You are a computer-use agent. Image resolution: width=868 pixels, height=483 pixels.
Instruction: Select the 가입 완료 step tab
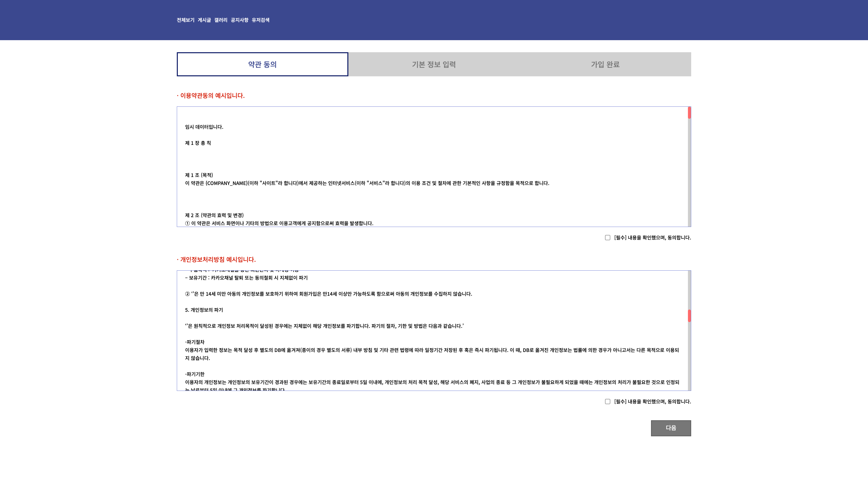(605, 64)
